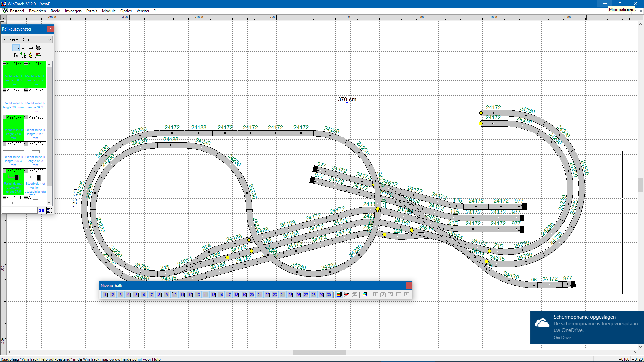Click WinTrack application icon in menu bar
The height and width of the screenshot is (362, 644).
(x=5, y=11)
